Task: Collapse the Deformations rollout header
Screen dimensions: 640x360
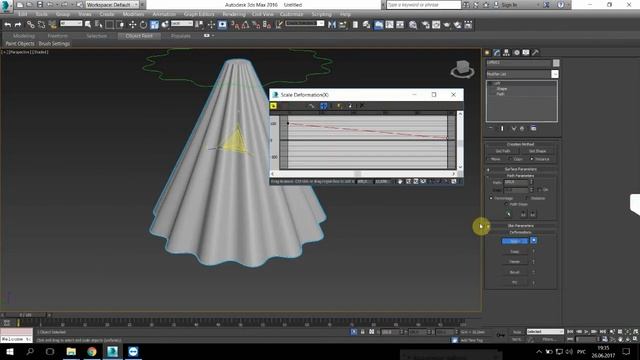Action: pos(520,232)
